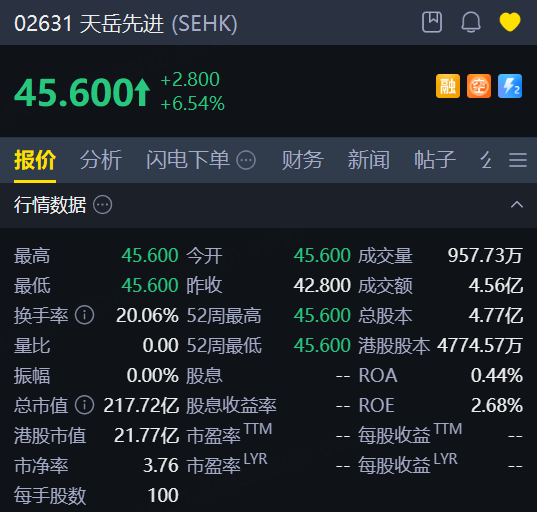The image size is (537, 512).
Task: Open the price alert bell icon
Action: click(471, 22)
